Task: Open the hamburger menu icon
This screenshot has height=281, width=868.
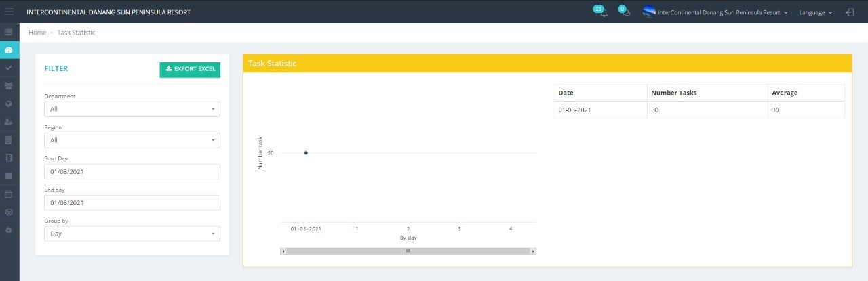Action: coord(9,12)
